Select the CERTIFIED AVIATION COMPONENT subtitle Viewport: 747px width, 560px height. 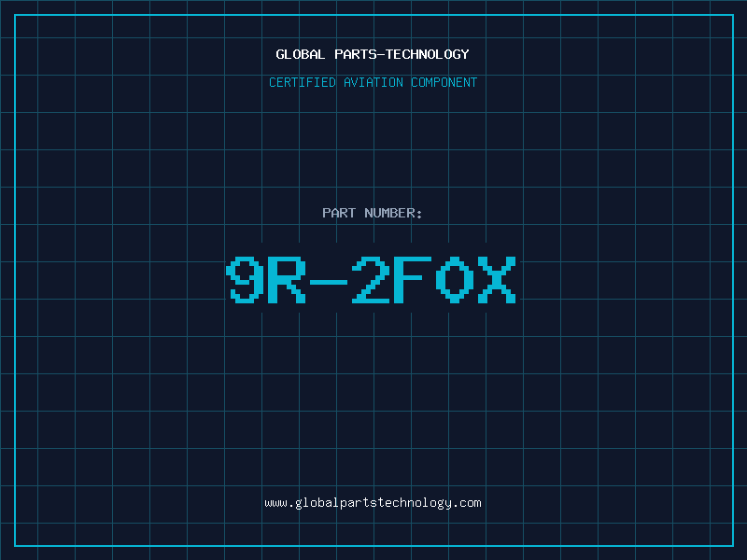point(373,82)
